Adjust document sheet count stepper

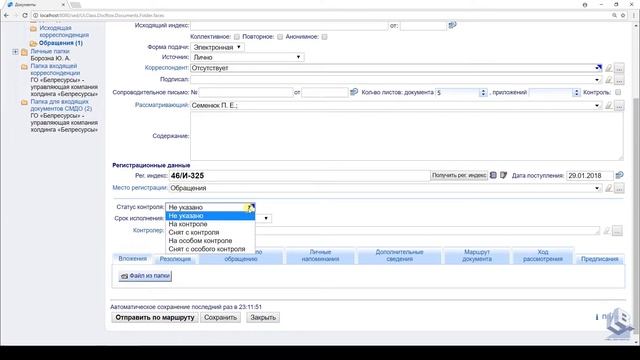click(483, 93)
